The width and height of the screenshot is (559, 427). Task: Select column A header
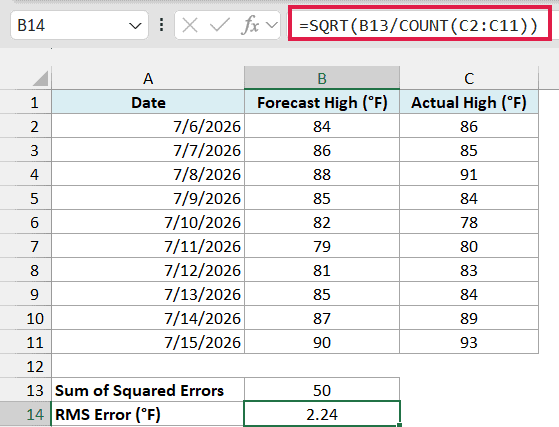point(148,78)
